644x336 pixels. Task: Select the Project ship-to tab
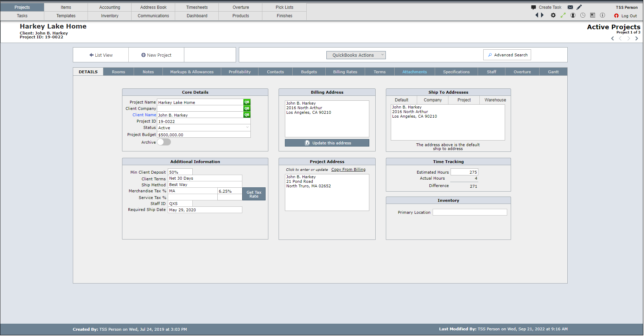(x=464, y=100)
